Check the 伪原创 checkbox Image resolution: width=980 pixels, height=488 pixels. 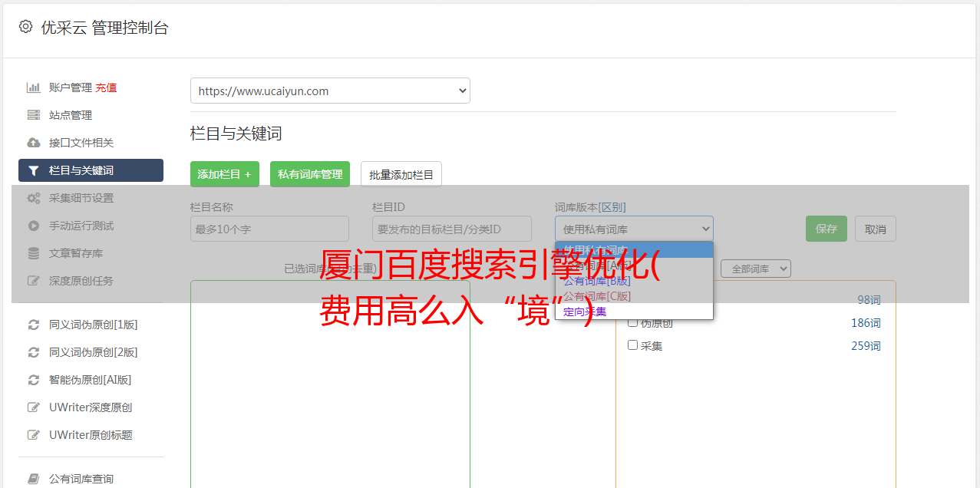click(633, 322)
